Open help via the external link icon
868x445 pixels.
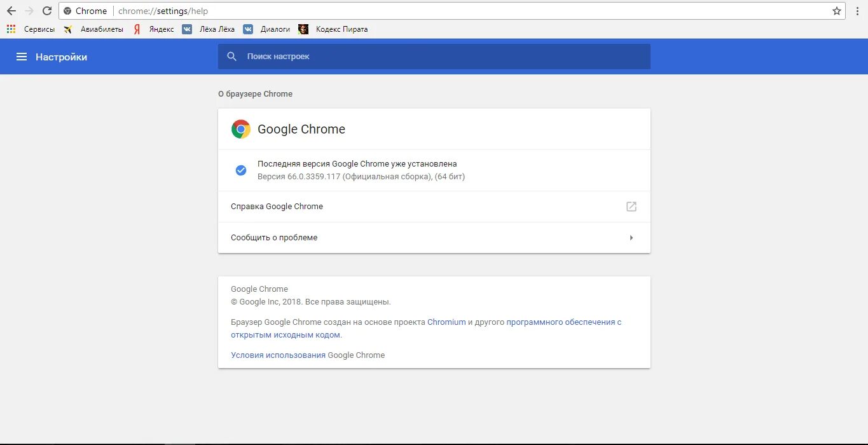(631, 207)
